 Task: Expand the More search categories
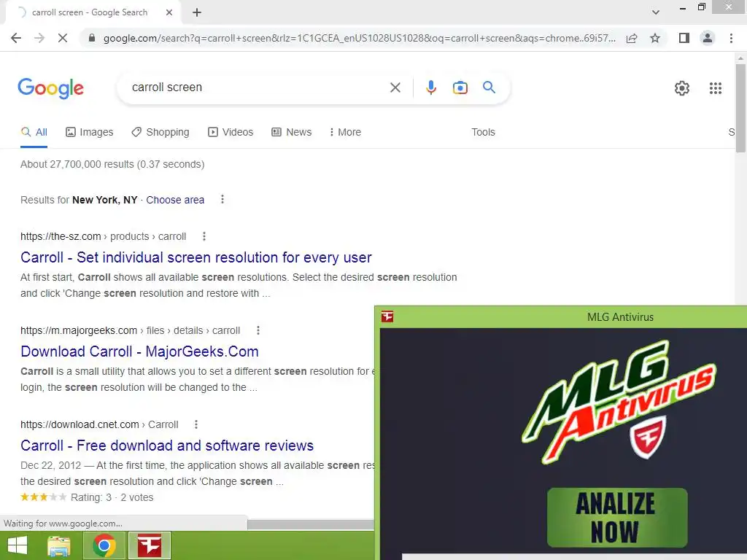tap(345, 133)
